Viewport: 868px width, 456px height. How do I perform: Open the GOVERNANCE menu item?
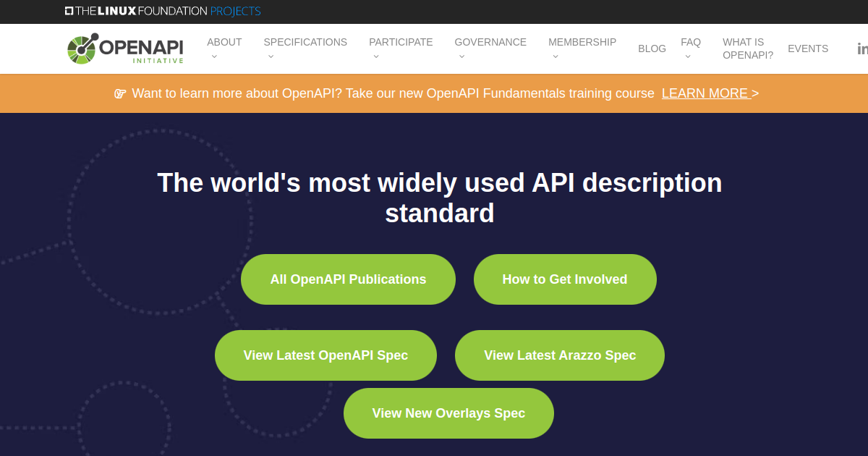pos(490,42)
